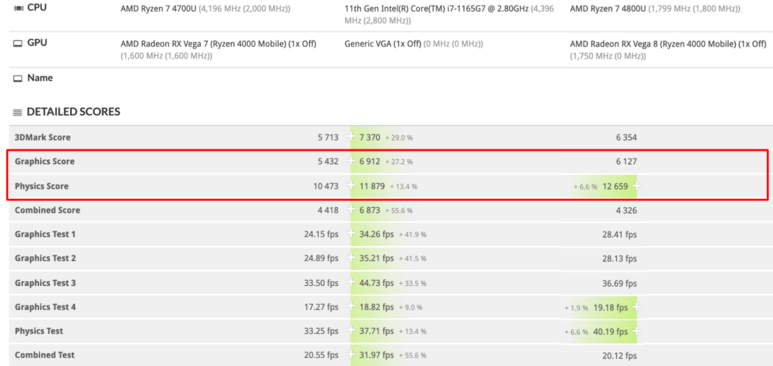Select the Name row label
The height and width of the screenshot is (366, 773).
coord(40,78)
